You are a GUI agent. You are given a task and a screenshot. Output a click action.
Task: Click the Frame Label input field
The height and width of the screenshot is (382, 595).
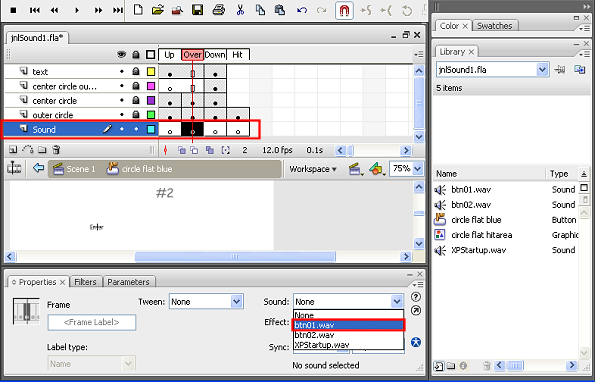tap(92, 322)
